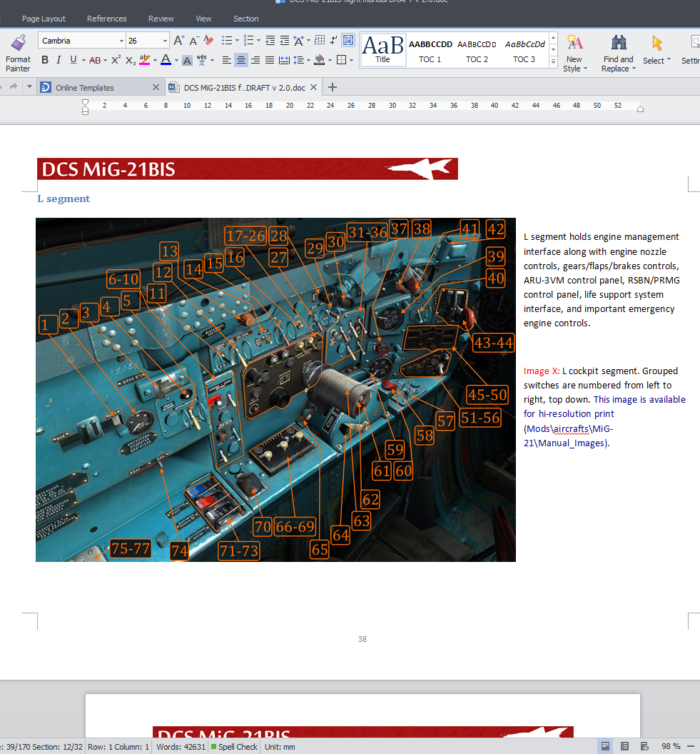
Task: Expand the styles gallery list
Action: [x=554, y=61]
